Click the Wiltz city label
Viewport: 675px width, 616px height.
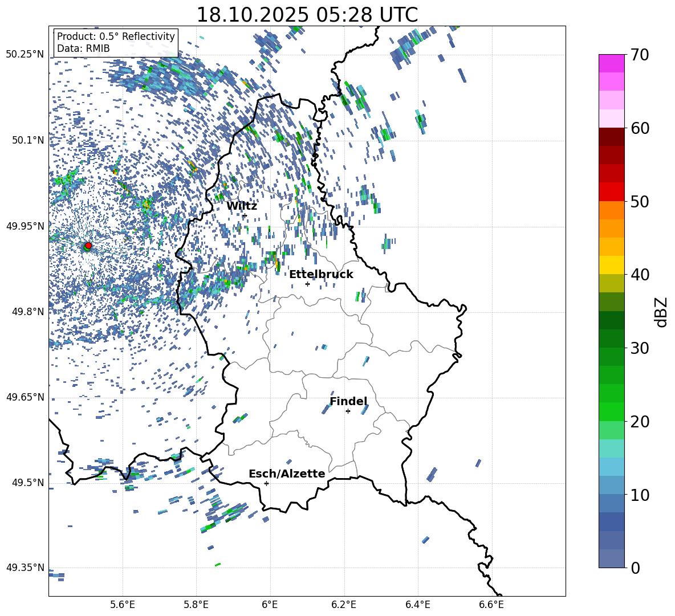click(x=242, y=206)
